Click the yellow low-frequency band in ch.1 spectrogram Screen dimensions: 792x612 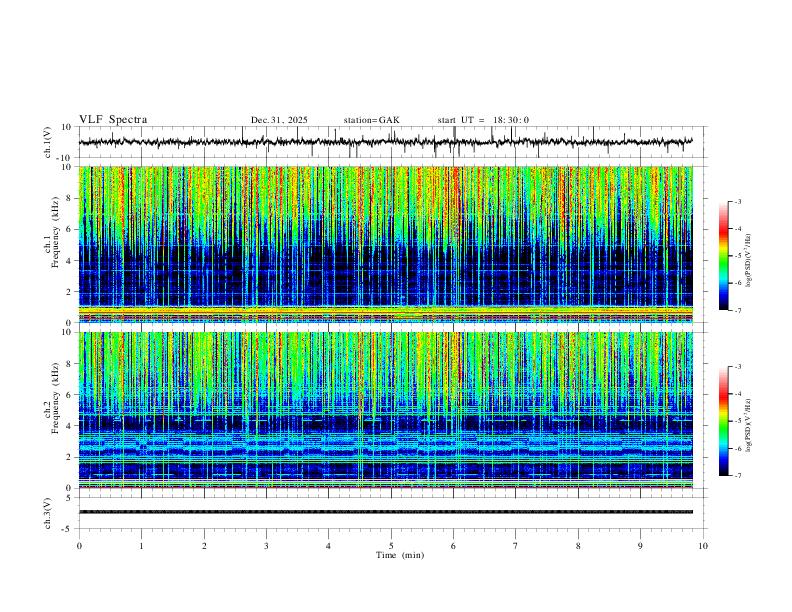click(x=386, y=311)
